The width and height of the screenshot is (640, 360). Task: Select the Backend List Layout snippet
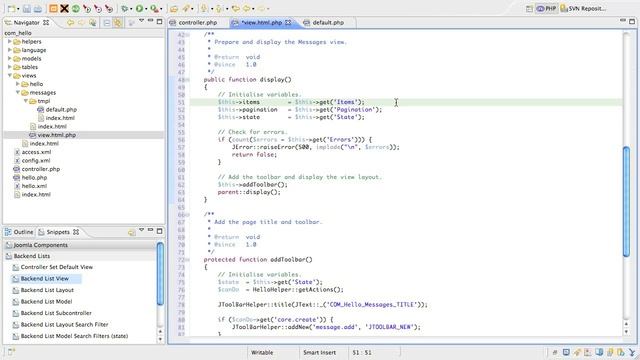(47, 290)
